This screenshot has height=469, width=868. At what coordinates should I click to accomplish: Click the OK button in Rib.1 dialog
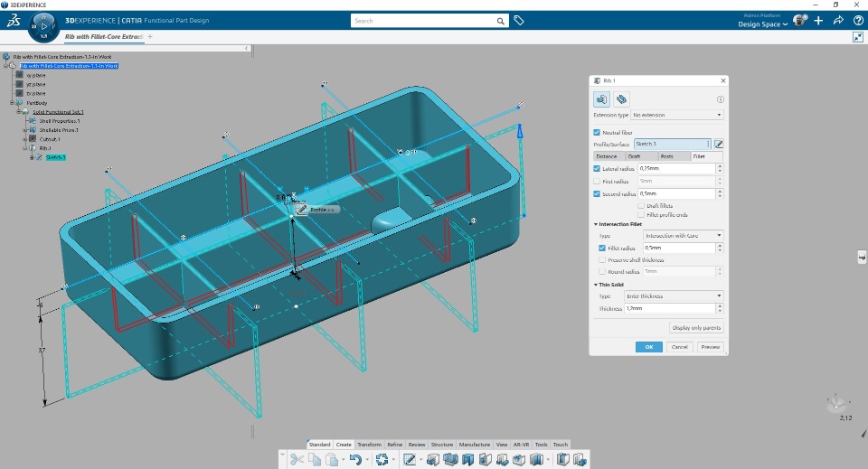pyautogui.click(x=649, y=347)
